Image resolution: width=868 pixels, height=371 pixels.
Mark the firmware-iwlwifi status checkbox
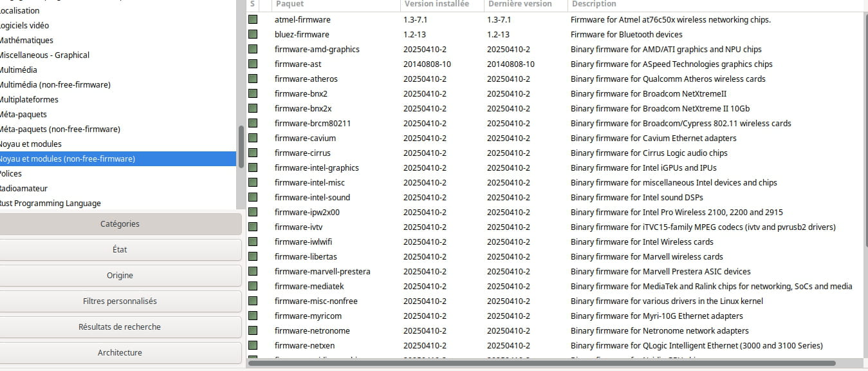(253, 242)
